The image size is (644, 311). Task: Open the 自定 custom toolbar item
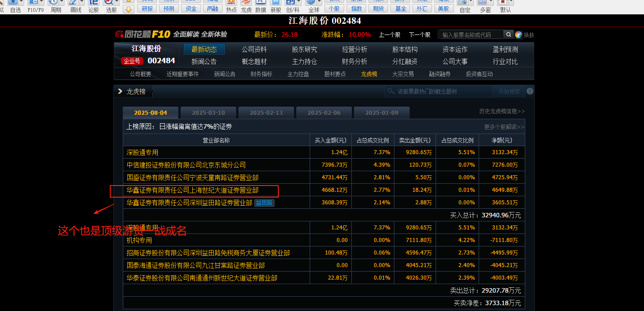[x=465, y=6]
